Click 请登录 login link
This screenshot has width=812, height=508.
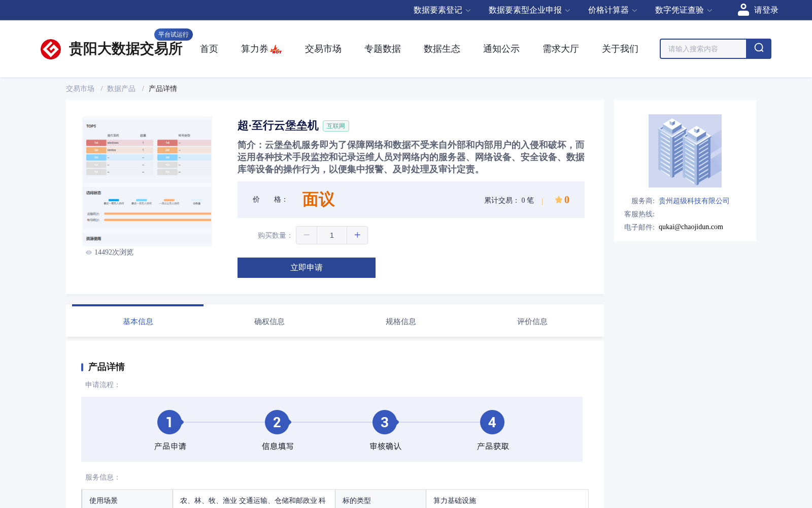pyautogui.click(x=766, y=10)
